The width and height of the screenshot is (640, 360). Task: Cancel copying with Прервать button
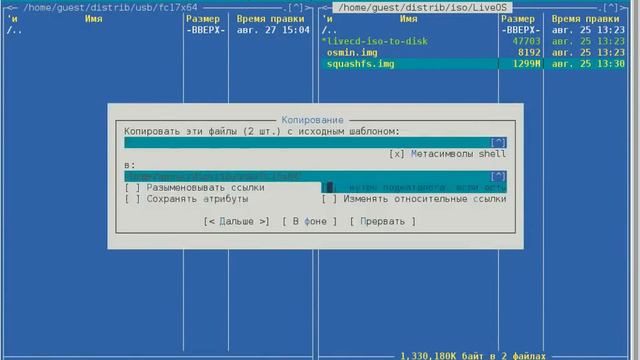point(382,221)
